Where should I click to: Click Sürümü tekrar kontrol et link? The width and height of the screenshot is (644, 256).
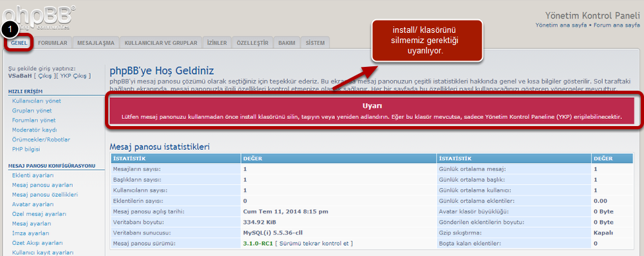[x=314, y=244]
